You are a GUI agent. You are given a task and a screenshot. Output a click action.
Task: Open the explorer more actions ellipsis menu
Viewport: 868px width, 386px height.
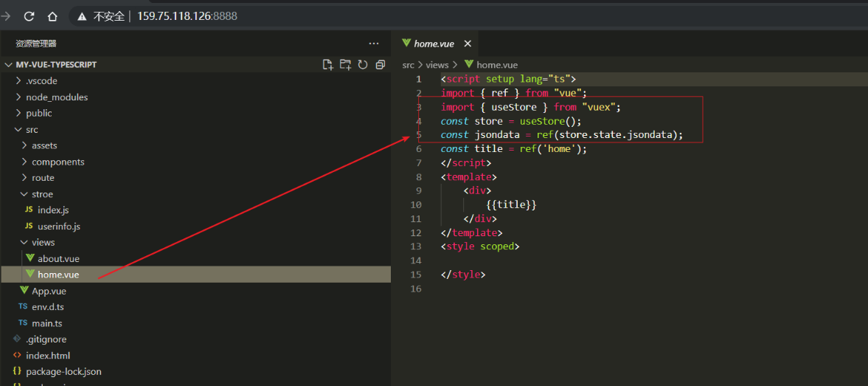point(374,44)
